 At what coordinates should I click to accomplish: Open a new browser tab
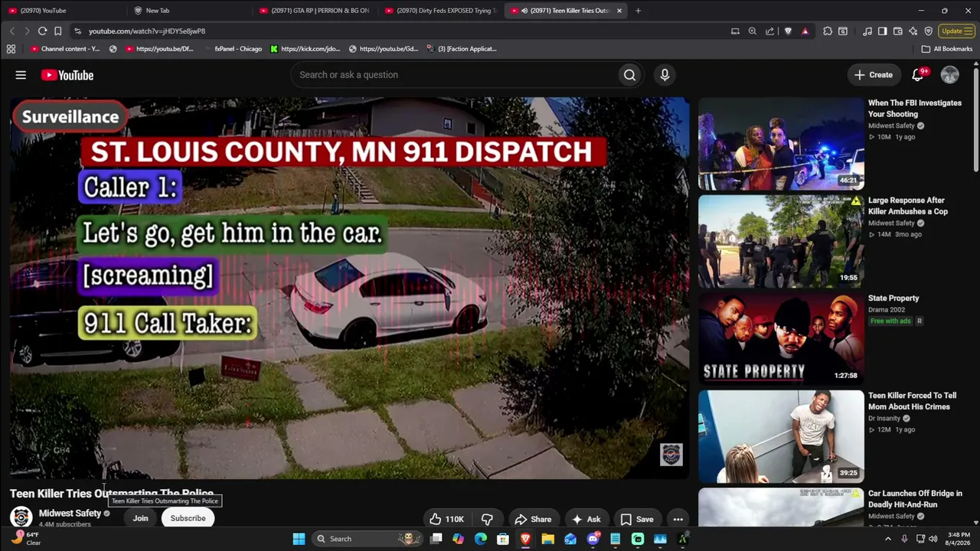[638, 11]
